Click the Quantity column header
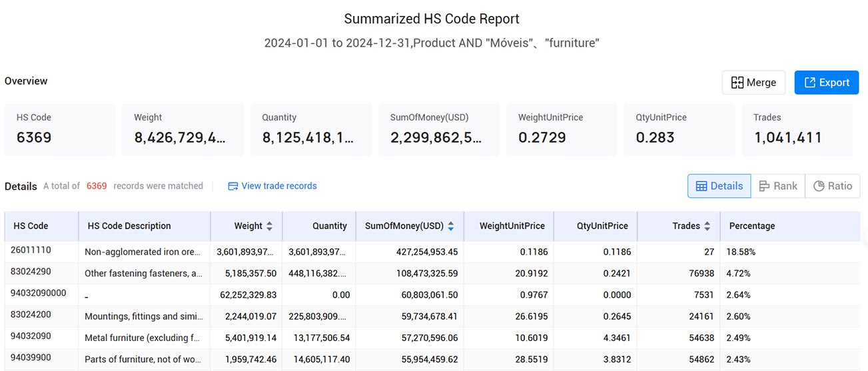 (319, 226)
